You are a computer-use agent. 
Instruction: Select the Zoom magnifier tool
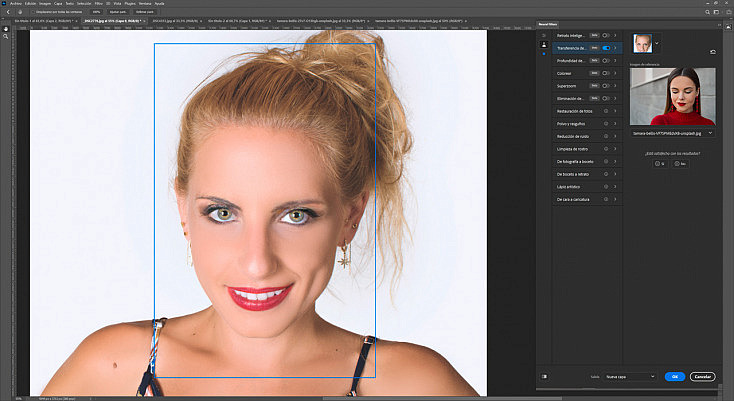pyautogui.click(x=6, y=36)
